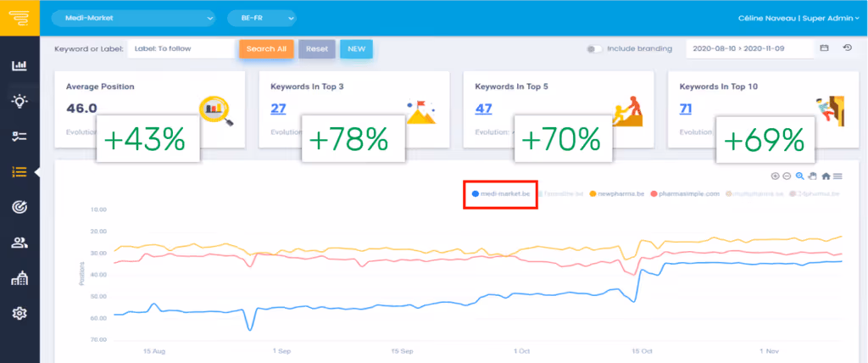Click the calendar icon beside date range
The image size is (868, 363).
[824, 48]
